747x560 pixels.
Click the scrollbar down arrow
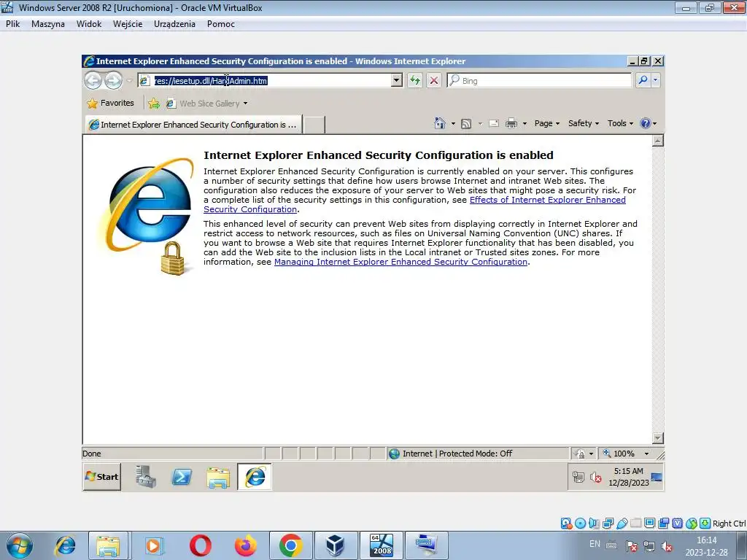coord(658,438)
